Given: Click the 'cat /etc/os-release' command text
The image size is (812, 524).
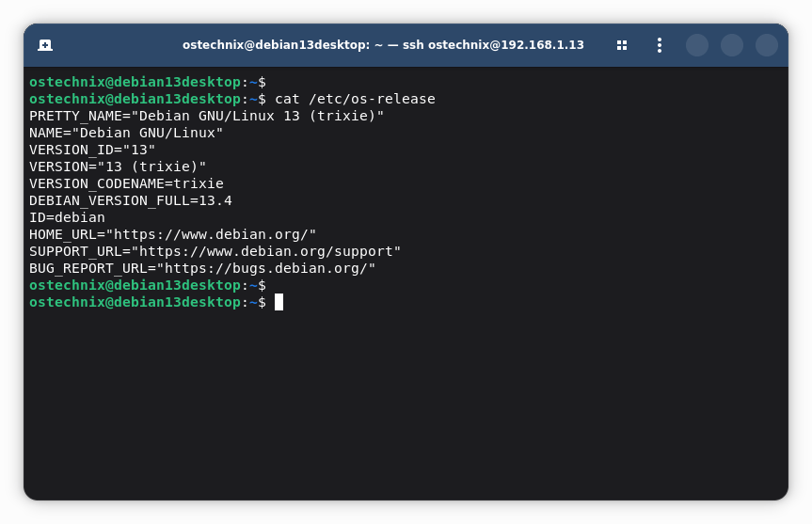Looking at the screenshot, I should click(x=355, y=99).
